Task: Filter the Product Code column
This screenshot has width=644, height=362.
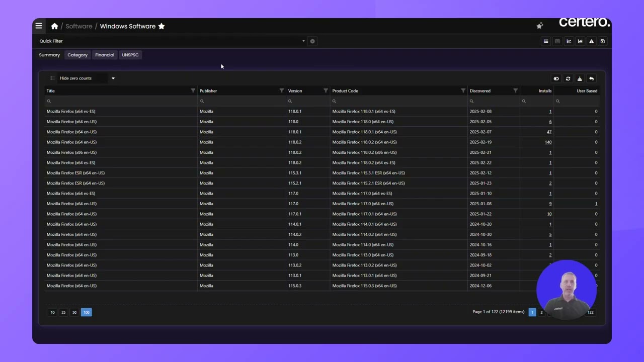Action: [x=463, y=90]
